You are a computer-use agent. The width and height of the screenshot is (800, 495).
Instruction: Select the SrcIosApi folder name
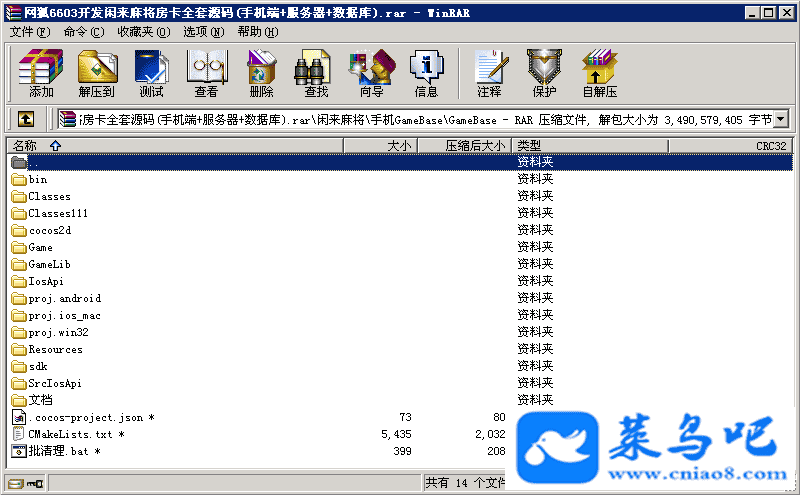(55, 383)
